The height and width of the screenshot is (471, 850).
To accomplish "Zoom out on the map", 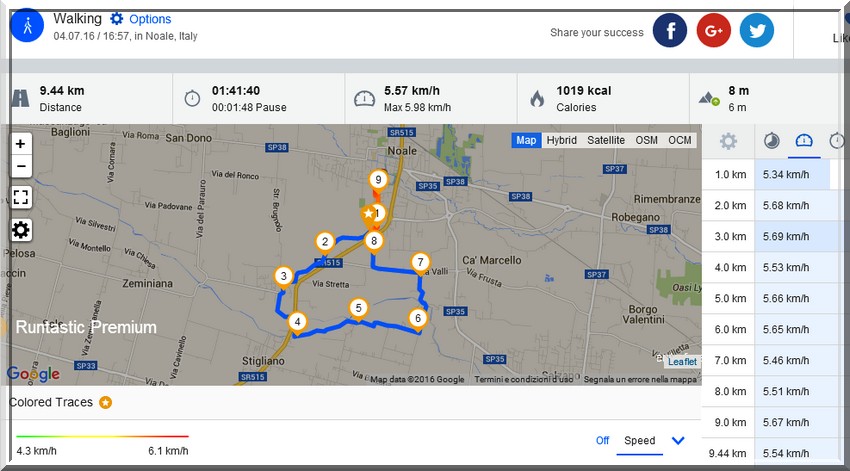I will point(21,166).
